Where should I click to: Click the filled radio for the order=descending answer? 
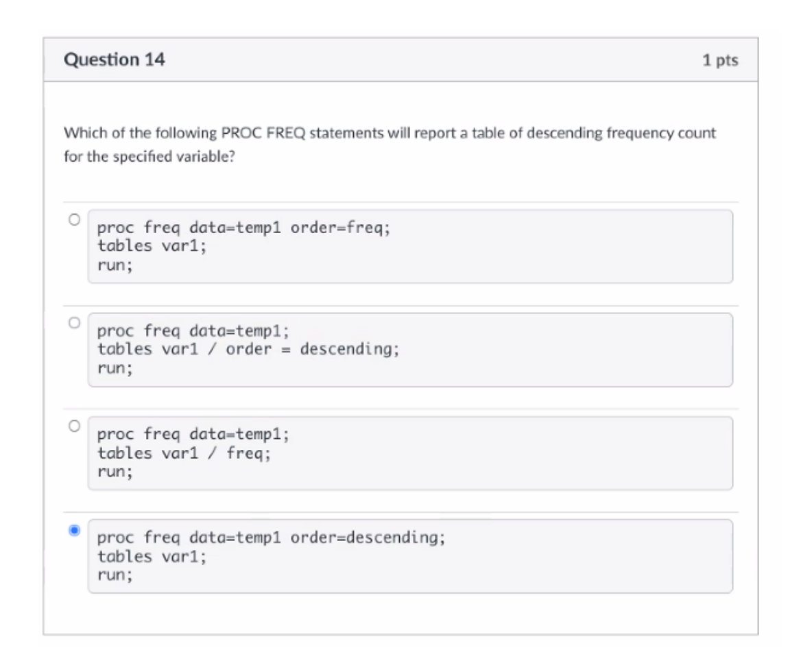[x=75, y=530]
